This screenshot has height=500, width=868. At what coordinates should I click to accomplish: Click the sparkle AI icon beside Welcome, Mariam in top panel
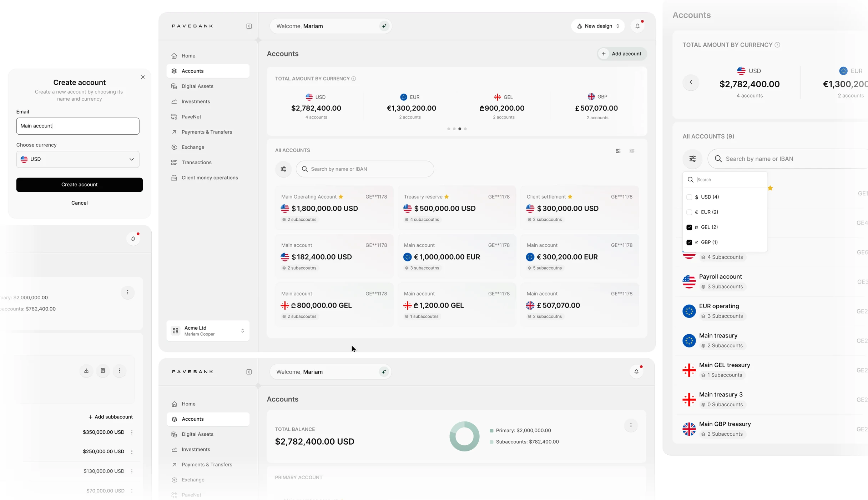384,26
